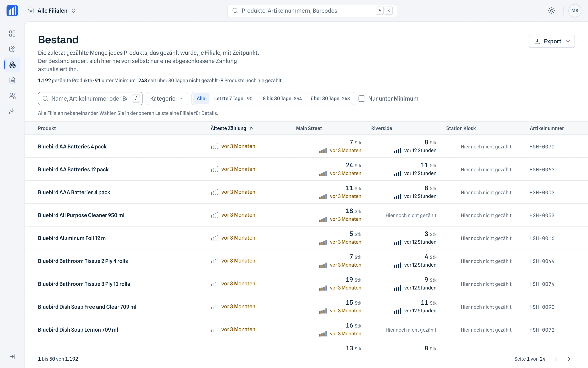
Task: Open the users icon in sidebar
Action: 12,96
